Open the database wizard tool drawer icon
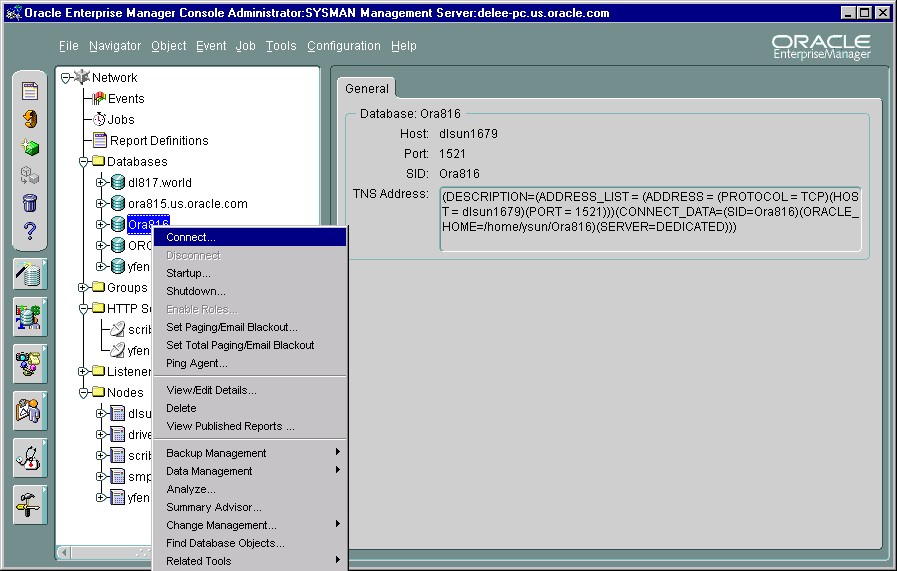Screen dimensions: 897x571 click(x=30, y=273)
